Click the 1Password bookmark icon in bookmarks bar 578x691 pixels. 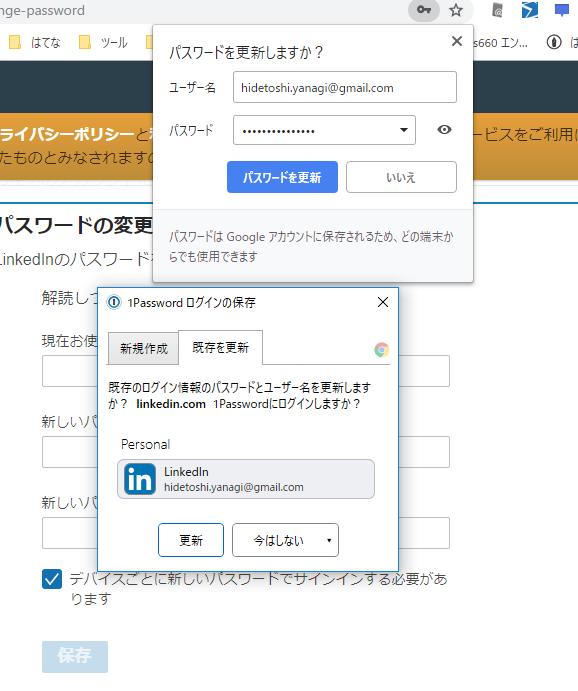pyautogui.click(x=554, y=42)
